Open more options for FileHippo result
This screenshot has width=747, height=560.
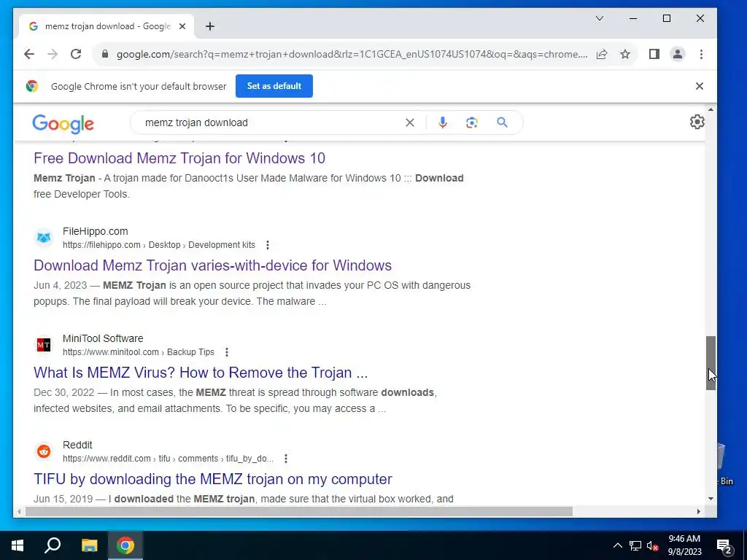pos(268,245)
